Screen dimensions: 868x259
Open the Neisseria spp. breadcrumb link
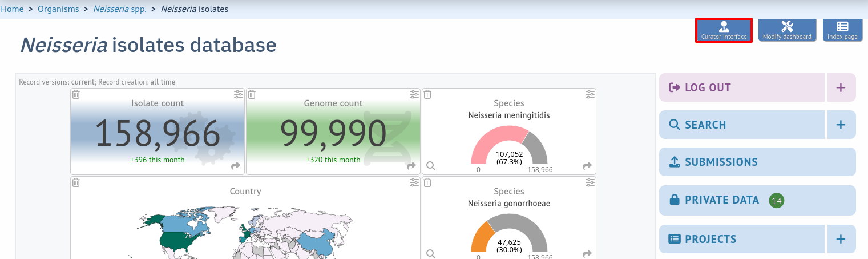[x=120, y=9]
